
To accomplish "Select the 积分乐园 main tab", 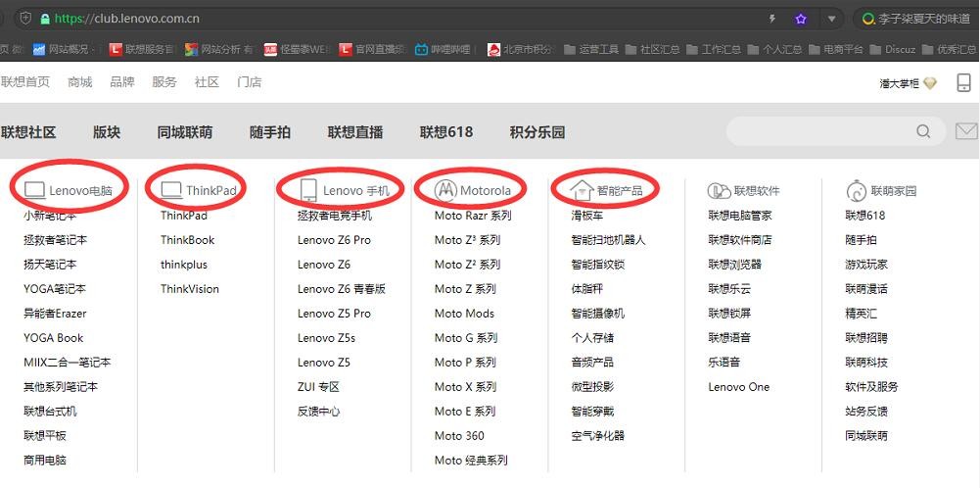I will coord(537,132).
